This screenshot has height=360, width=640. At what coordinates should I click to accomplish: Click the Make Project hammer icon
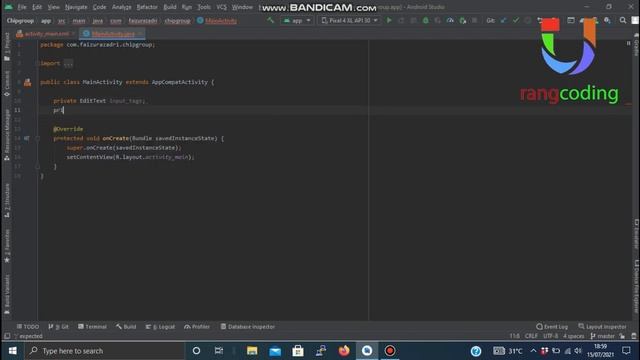click(x=271, y=20)
